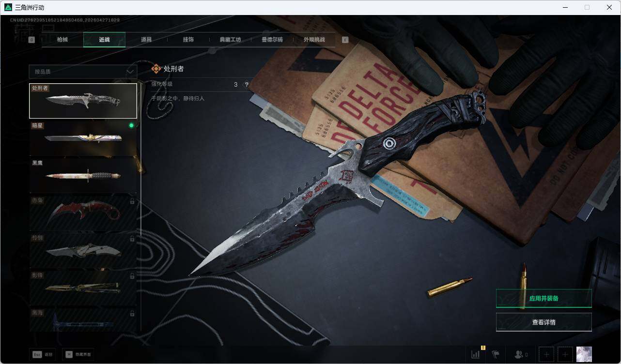Click the H 隐藏界面 button

click(78, 354)
